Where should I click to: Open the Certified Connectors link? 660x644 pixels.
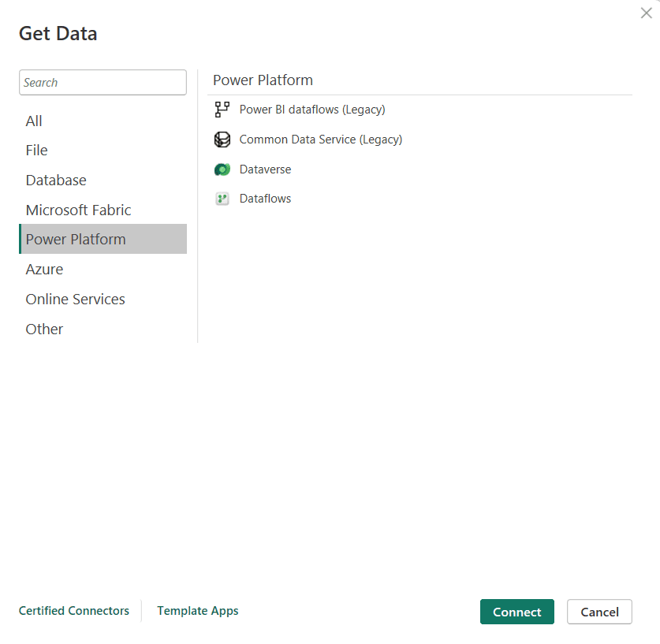[74, 611]
